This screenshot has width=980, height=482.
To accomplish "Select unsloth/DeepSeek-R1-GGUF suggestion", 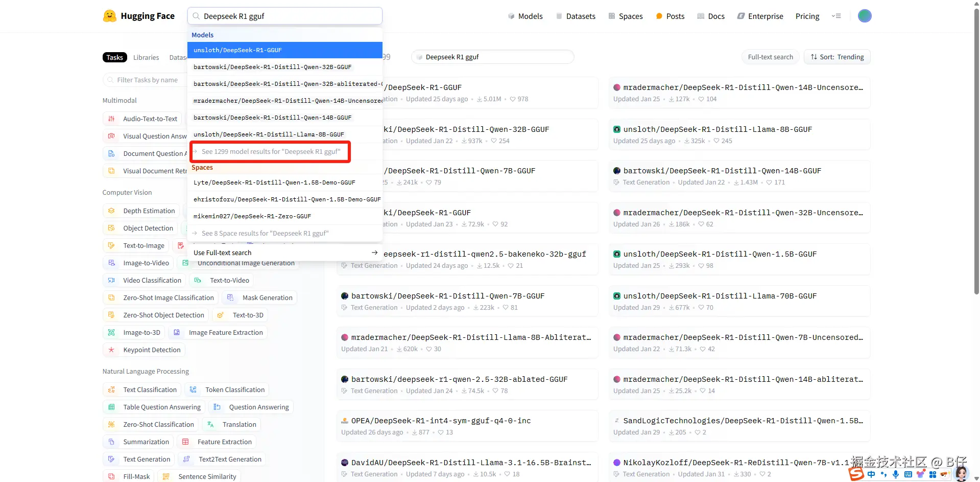I will click(285, 50).
